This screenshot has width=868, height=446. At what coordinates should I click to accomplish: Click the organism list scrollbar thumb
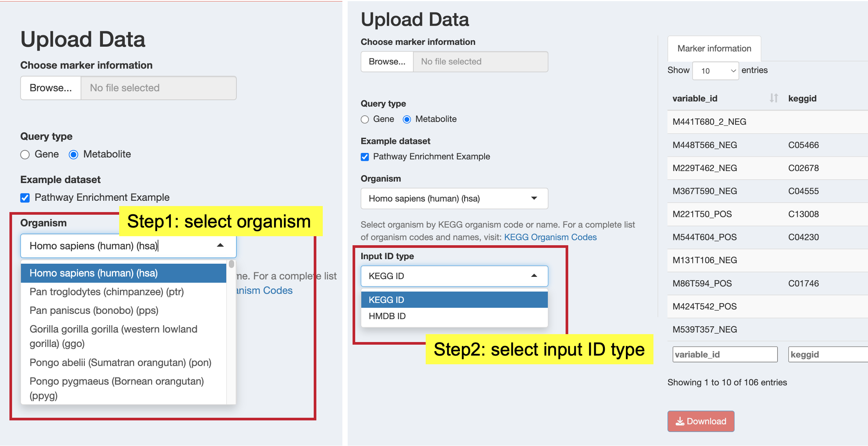pos(232,264)
